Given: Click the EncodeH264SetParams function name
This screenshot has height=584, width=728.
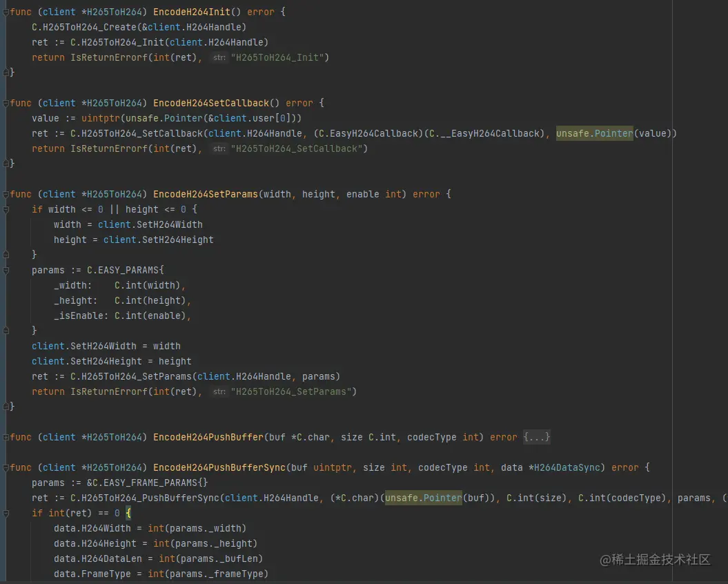Looking at the screenshot, I should click(206, 194).
